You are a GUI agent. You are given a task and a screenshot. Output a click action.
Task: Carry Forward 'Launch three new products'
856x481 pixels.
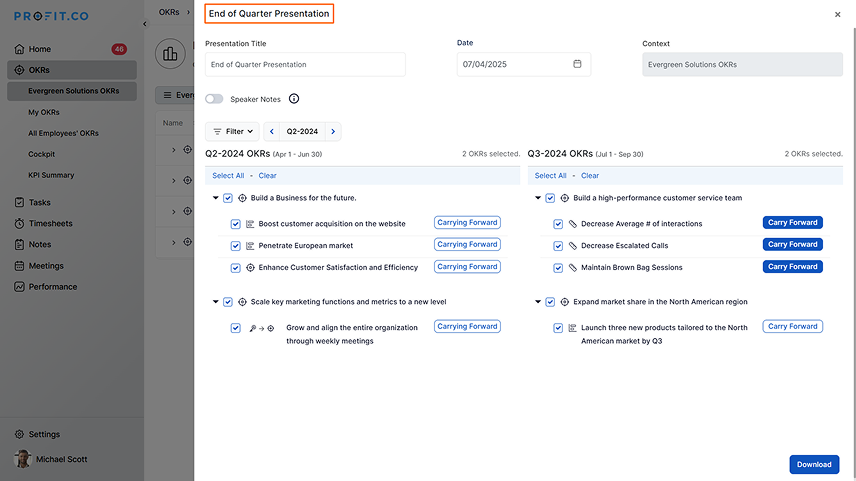(793, 326)
